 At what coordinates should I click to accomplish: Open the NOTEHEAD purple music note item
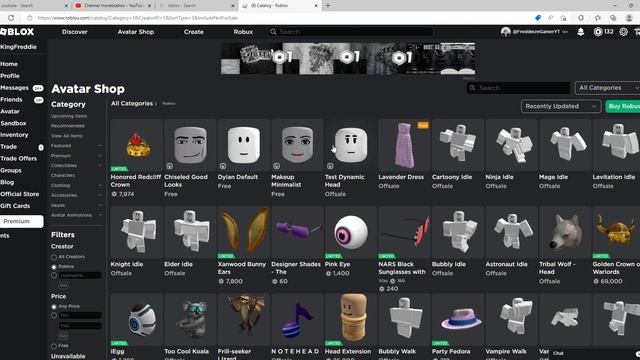297,319
